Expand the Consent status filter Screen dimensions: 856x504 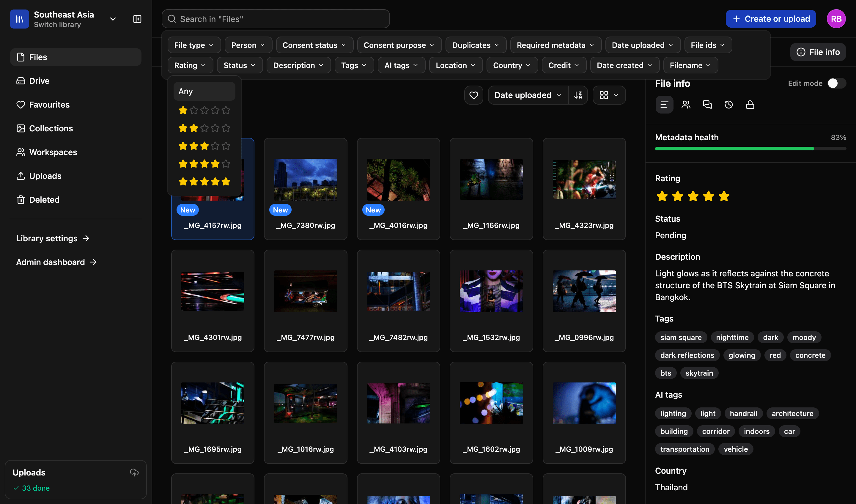[x=314, y=45]
